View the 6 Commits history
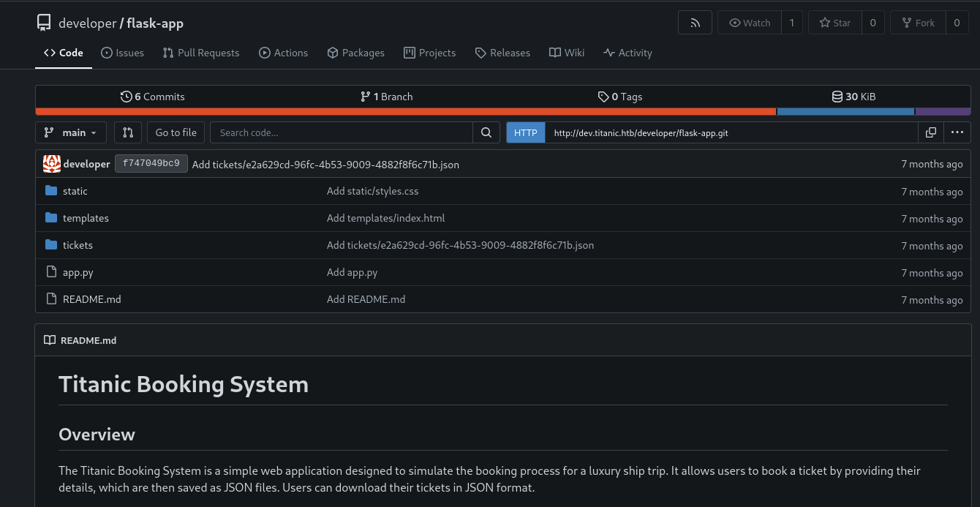980x507 pixels. [x=153, y=97]
